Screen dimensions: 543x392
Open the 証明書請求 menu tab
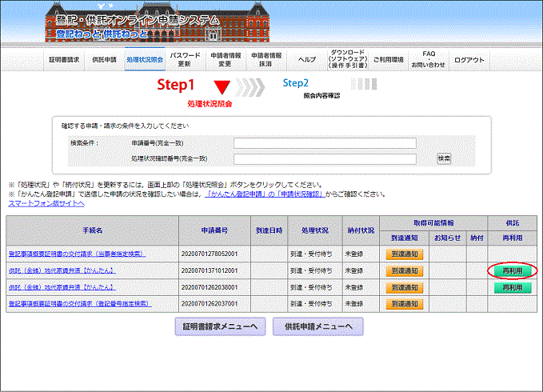(x=64, y=59)
